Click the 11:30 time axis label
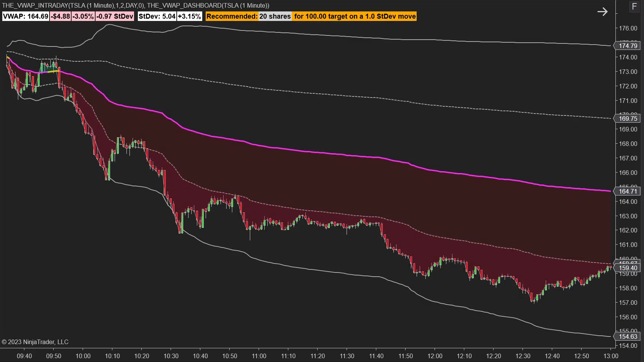The image size is (644, 362). (347, 356)
